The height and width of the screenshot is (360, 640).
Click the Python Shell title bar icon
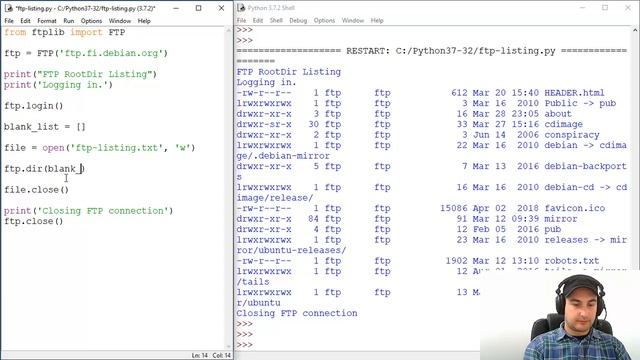(241, 8)
